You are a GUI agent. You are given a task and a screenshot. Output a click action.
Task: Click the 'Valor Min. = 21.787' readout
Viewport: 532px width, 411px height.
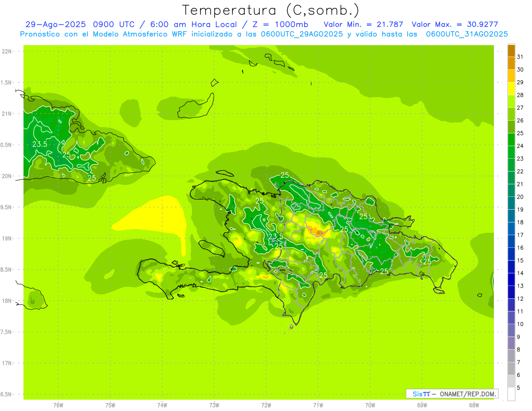tap(364, 24)
